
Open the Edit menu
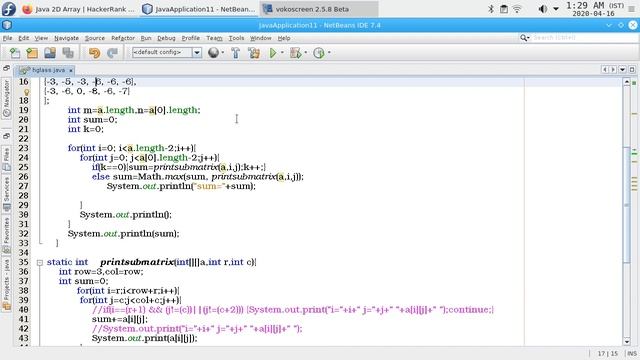coord(24,38)
